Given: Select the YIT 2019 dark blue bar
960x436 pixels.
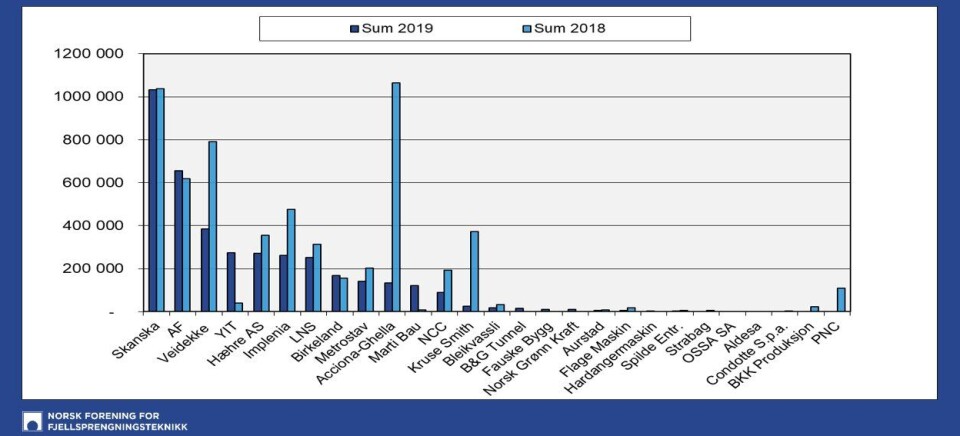Looking at the screenshot, I should point(231,282).
